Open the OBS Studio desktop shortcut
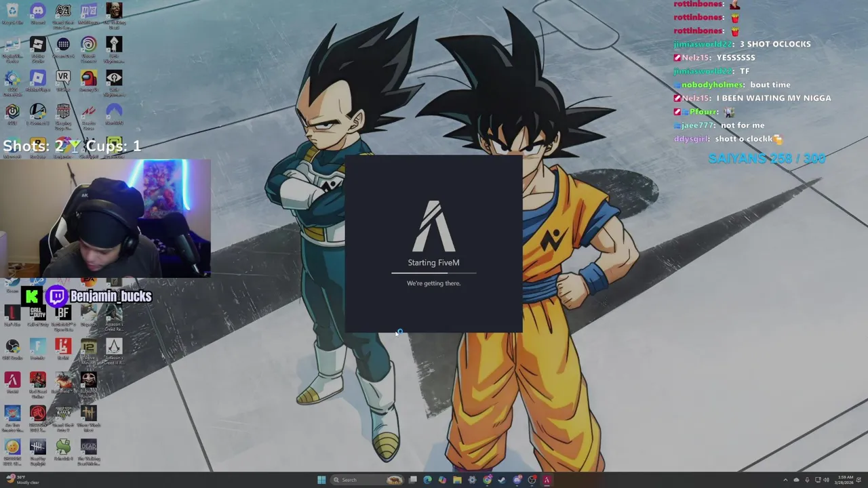The image size is (868, 488). coord(12,348)
